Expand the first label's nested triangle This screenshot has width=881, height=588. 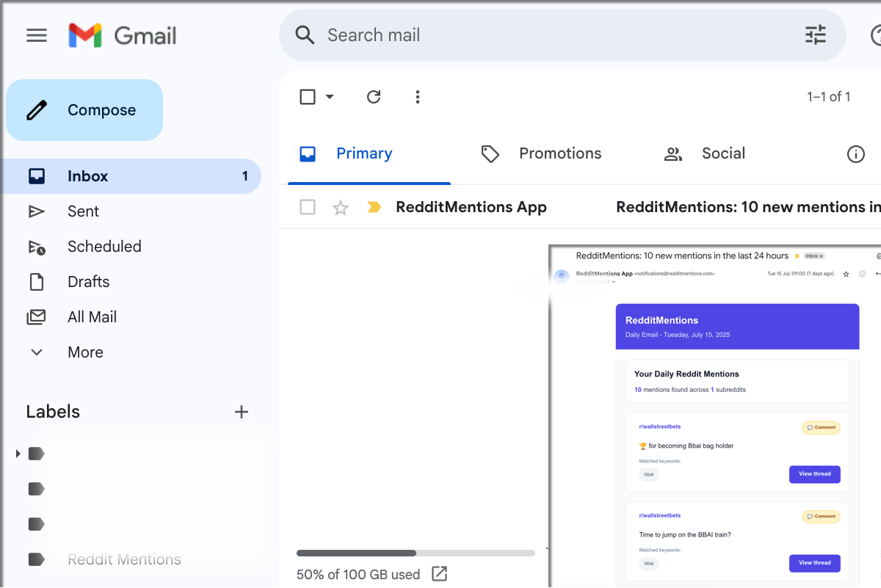tap(18, 454)
